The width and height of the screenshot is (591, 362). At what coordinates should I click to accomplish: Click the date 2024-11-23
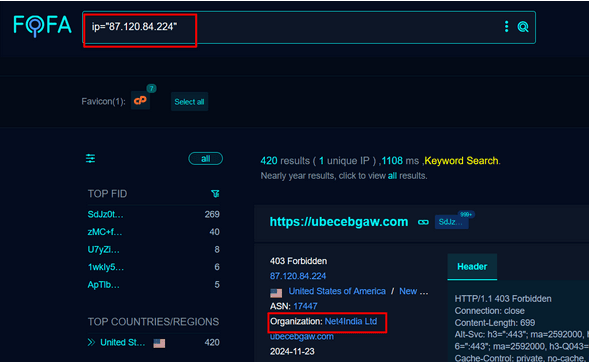(292, 351)
